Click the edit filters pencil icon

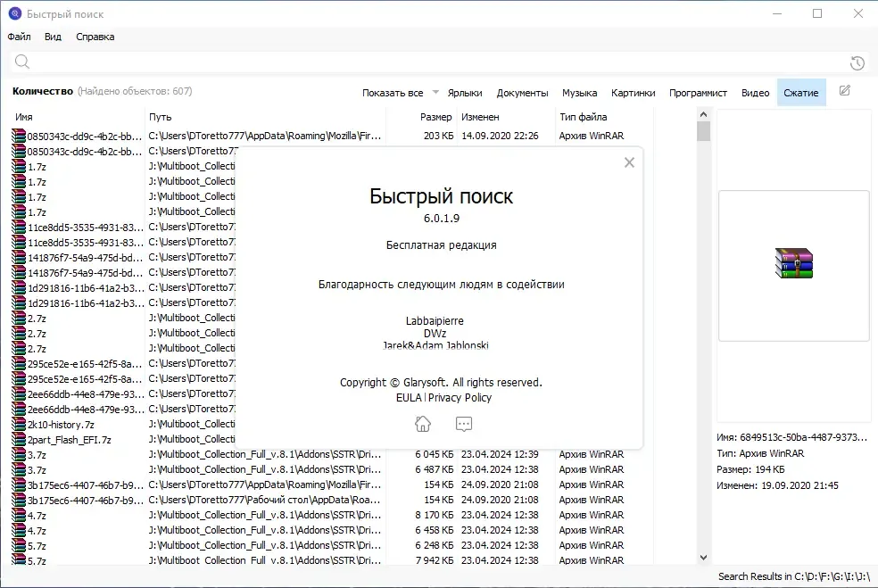[845, 91]
